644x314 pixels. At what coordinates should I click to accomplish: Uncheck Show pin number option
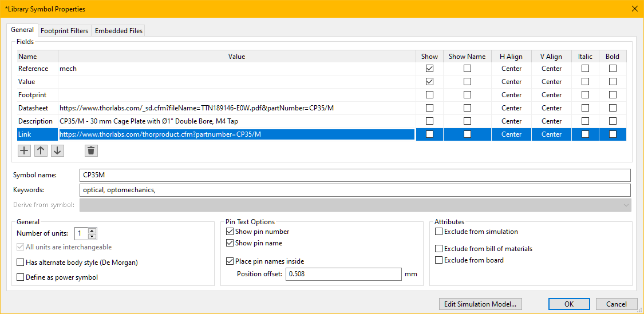[230, 232]
